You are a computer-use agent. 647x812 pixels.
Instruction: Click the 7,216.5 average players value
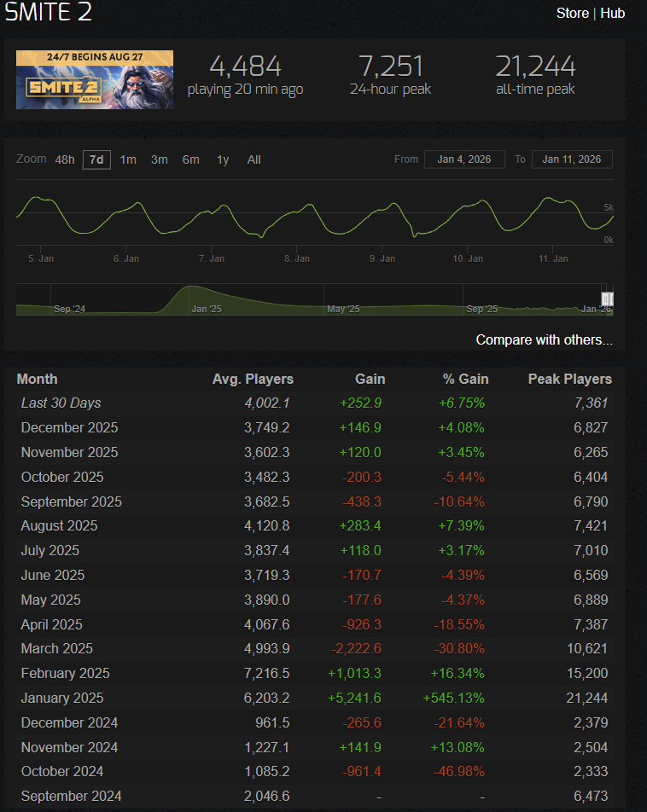[267, 673]
